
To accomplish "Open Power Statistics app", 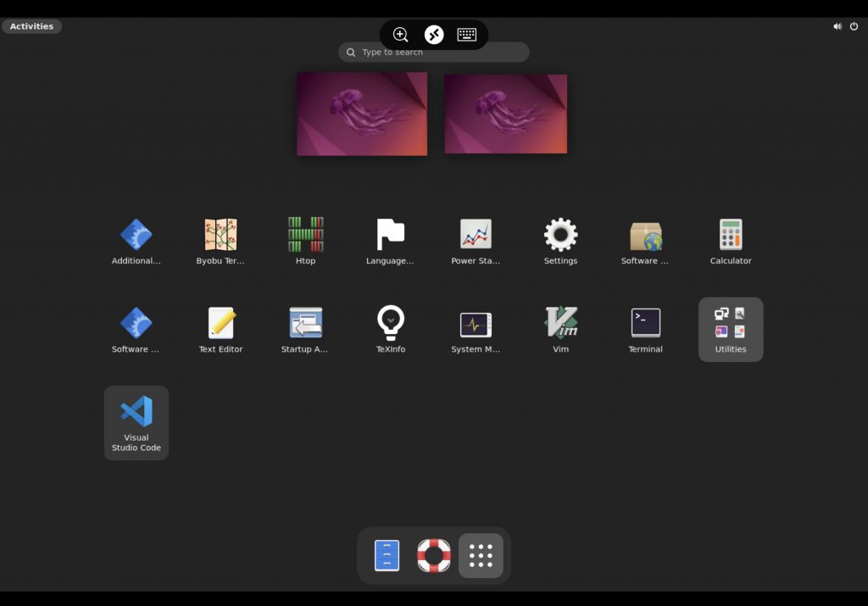I will point(476,235).
